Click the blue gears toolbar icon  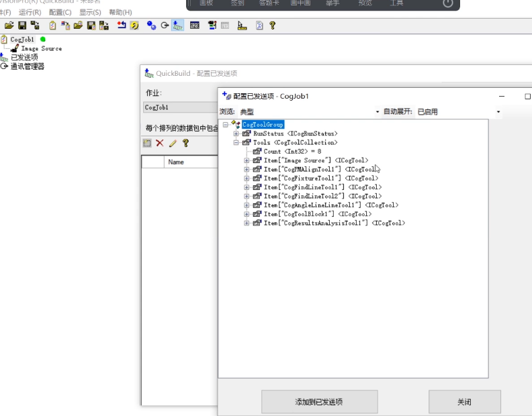click(151, 25)
